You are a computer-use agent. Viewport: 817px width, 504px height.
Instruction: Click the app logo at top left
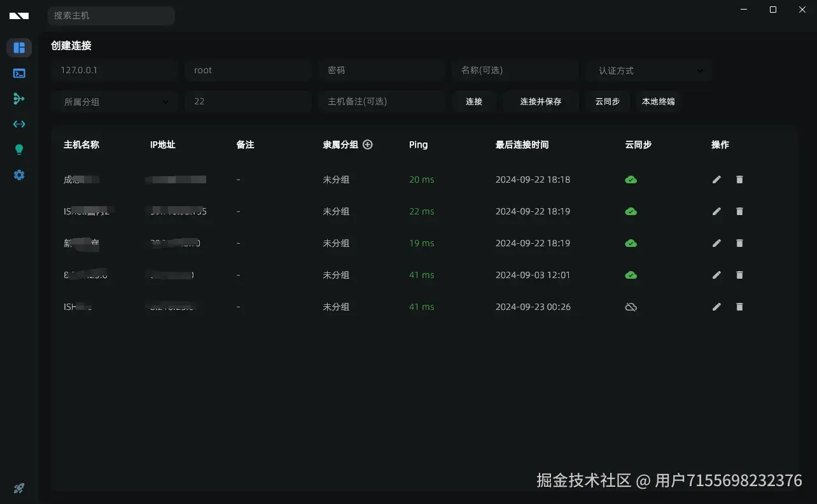[19, 16]
